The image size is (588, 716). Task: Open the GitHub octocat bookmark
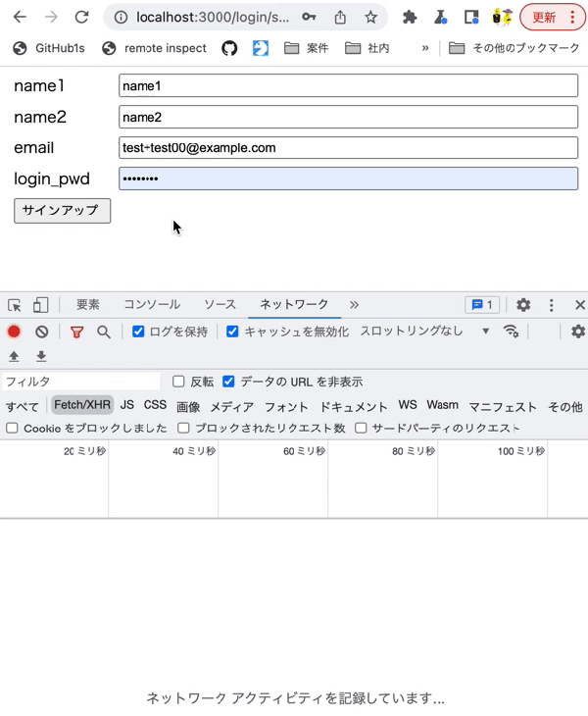tap(229, 48)
